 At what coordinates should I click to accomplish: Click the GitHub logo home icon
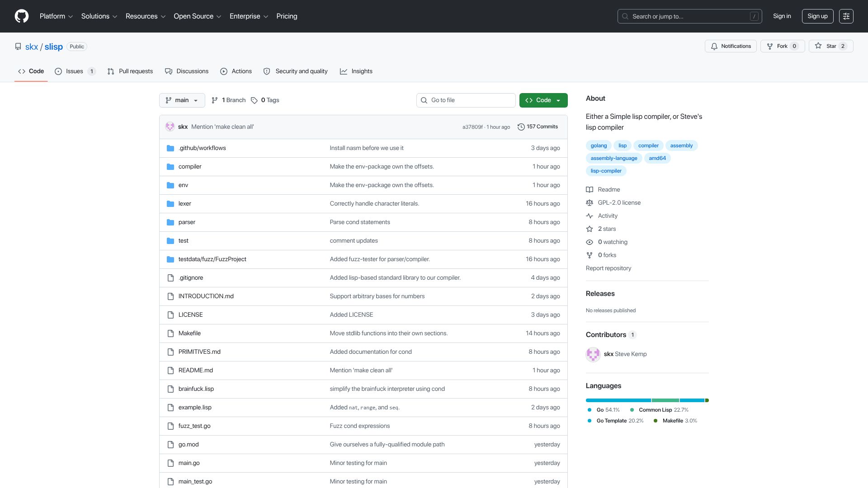(22, 16)
